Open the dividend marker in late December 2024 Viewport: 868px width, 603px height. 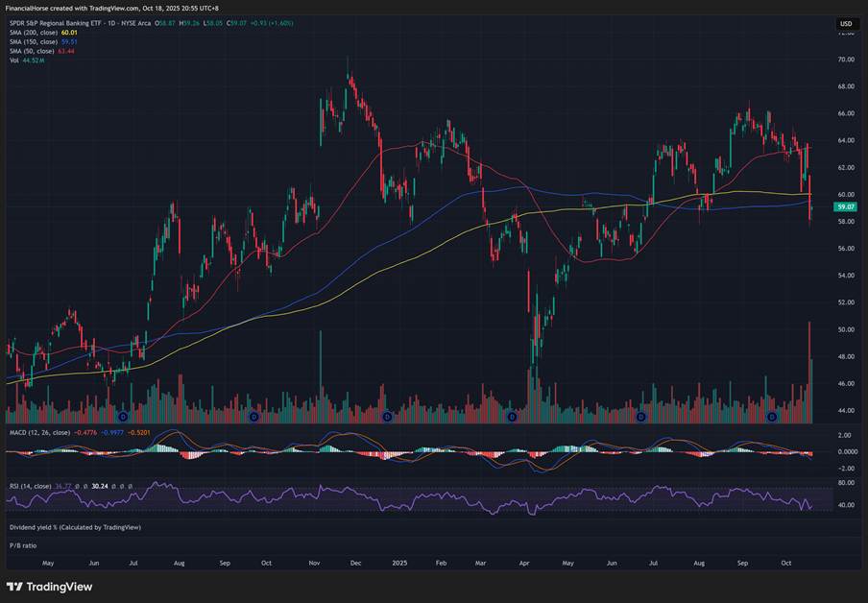pyautogui.click(x=387, y=417)
